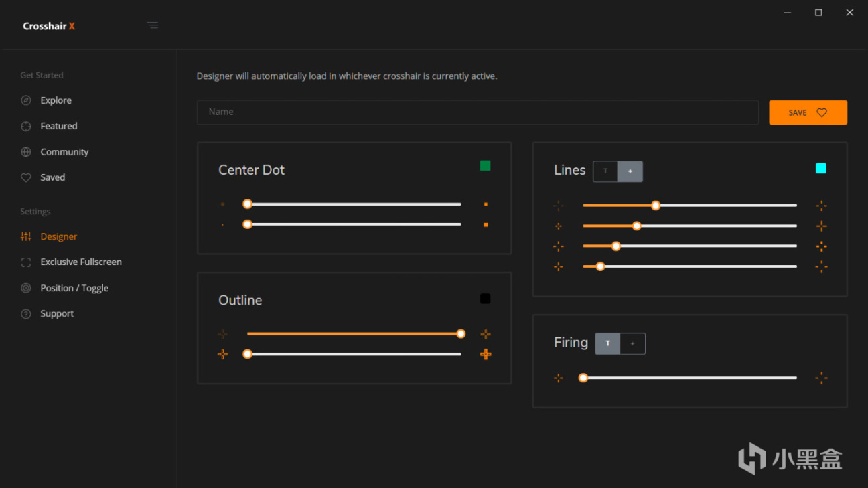
Task: Select the plus-style option for Firing
Action: tap(632, 343)
